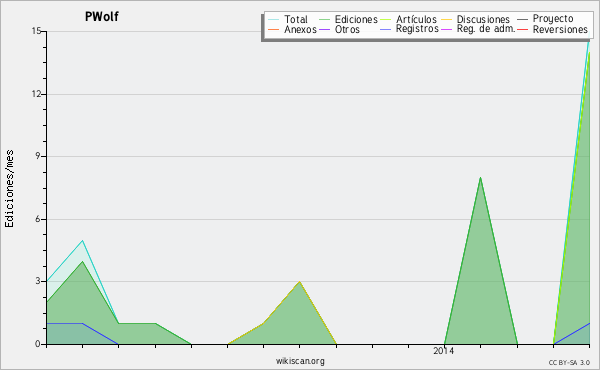The image size is (600, 370).
Task: Click the peak at 8 edits in 2014
Action: pyautogui.click(x=480, y=178)
